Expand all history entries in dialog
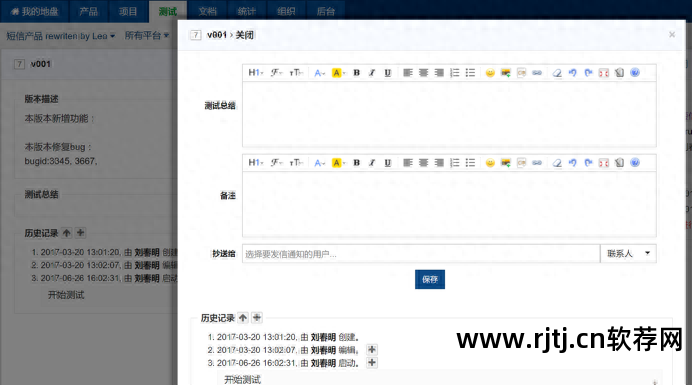Screen dimensions: 692x385 click(257, 317)
